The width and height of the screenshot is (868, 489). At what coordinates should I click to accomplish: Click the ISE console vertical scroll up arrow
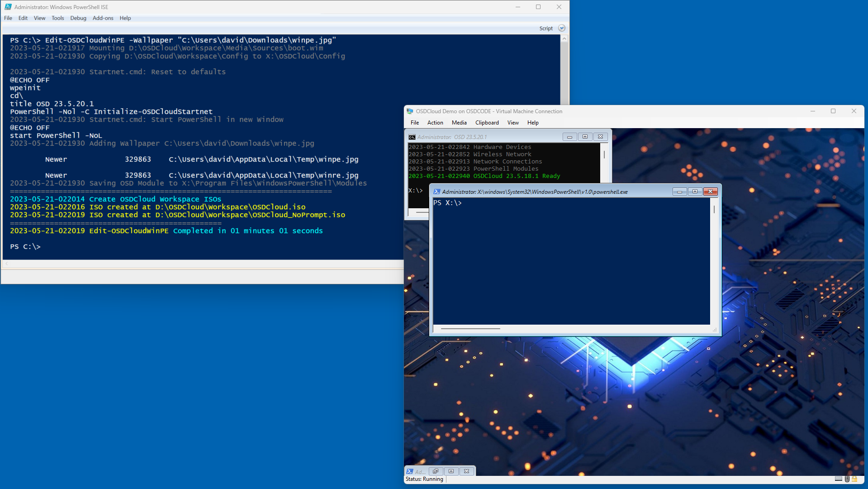point(564,39)
